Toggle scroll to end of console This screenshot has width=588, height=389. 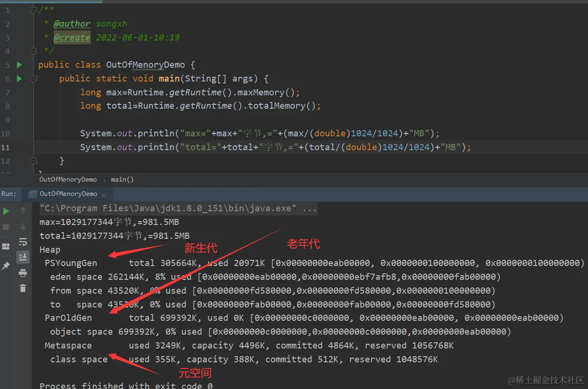pyautogui.click(x=22, y=257)
